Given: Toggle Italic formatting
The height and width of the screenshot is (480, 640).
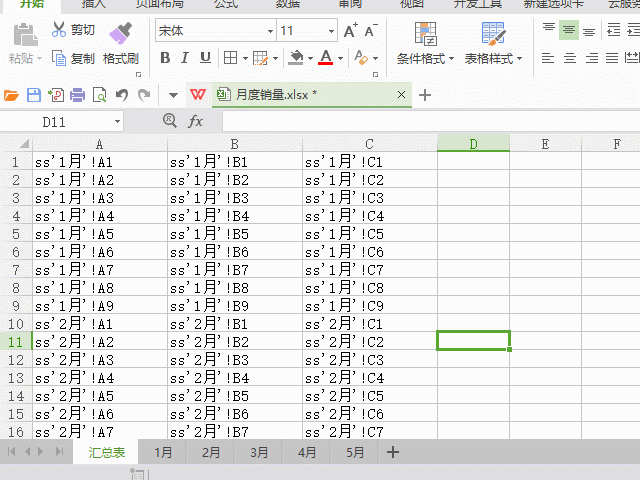Looking at the screenshot, I should (186, 58).
